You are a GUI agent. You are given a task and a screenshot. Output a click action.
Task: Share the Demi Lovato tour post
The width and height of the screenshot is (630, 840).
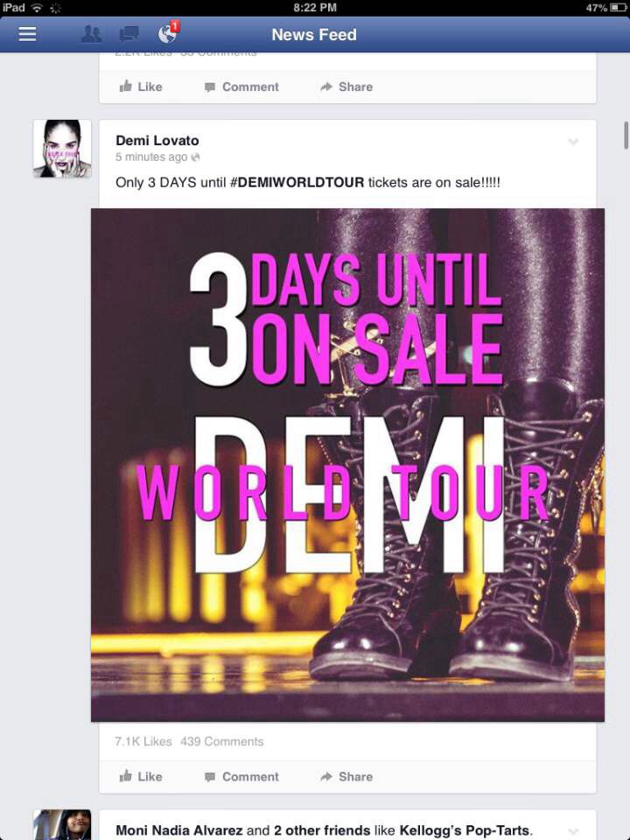coord(346,776)
